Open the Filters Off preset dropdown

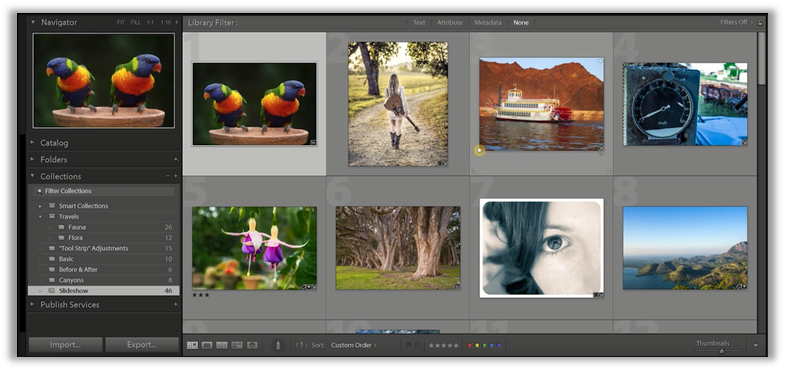pyautogui.click(x=736, y=23)
